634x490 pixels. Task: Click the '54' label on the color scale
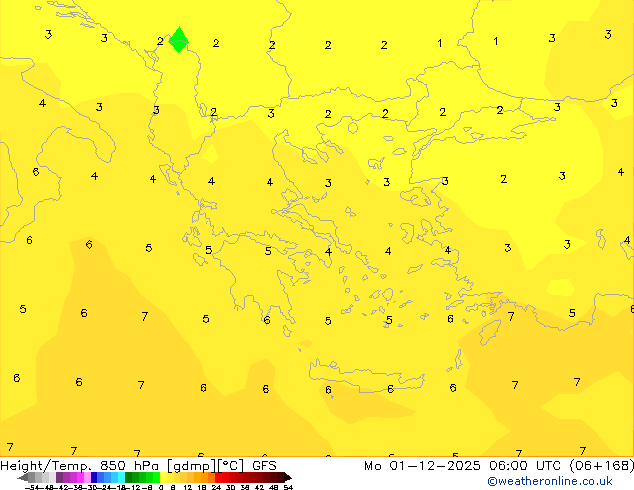pyautogui.click(x=288, y=487)
